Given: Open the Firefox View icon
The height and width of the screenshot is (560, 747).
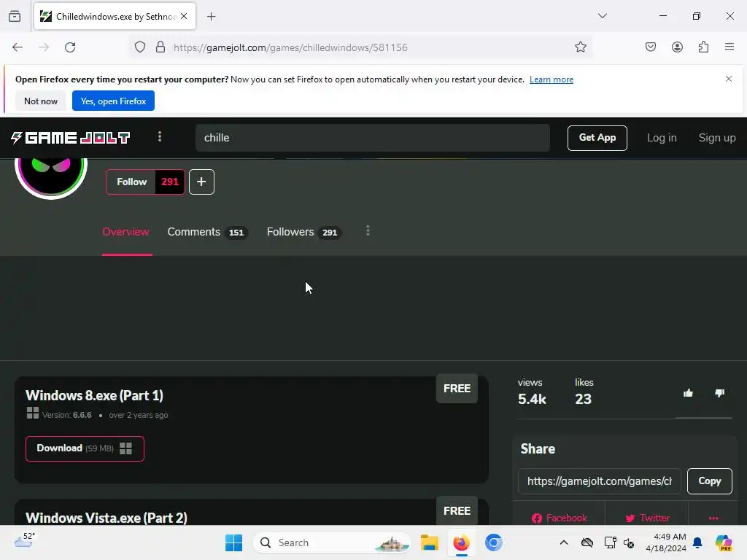Looking at the screenshot, I should coord(15,16).
